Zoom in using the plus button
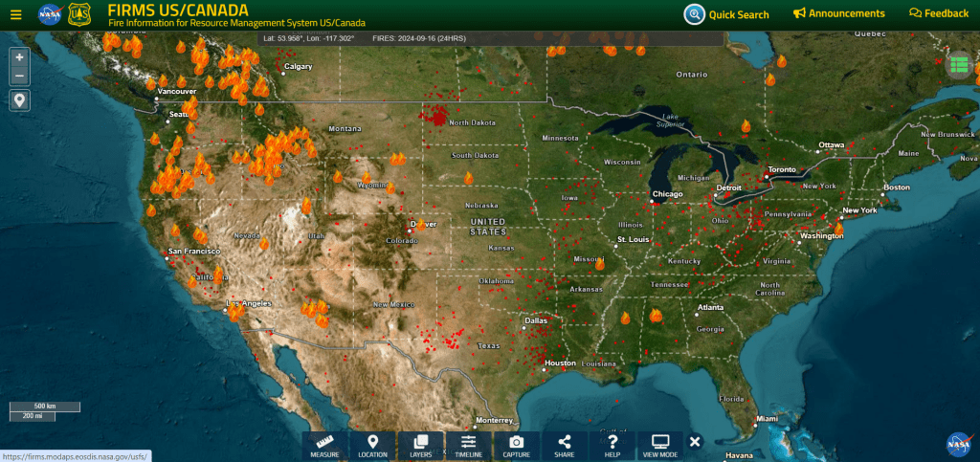This screenshot has width=980, height=462. click(x=20, y=57)
